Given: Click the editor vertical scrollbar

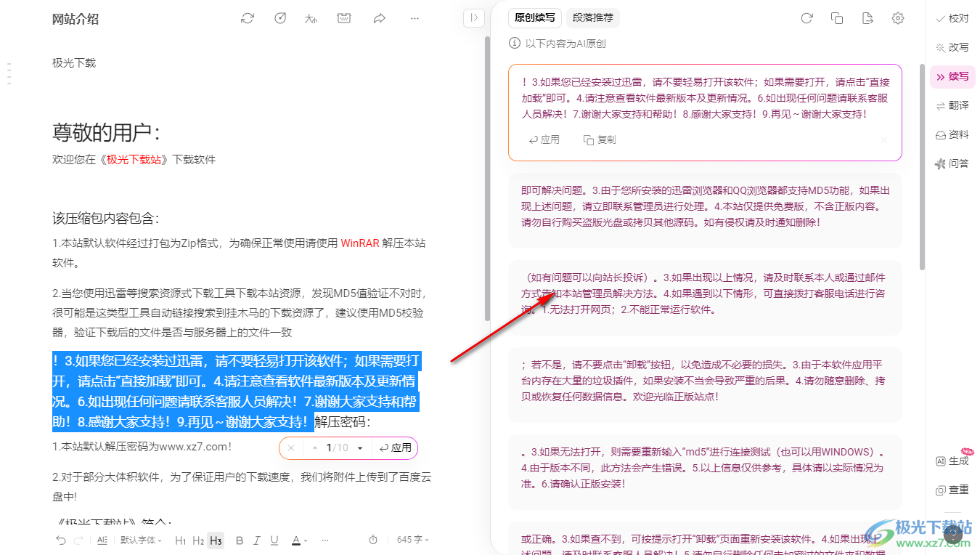Looking at the screenshot, I should pos(487,178).
